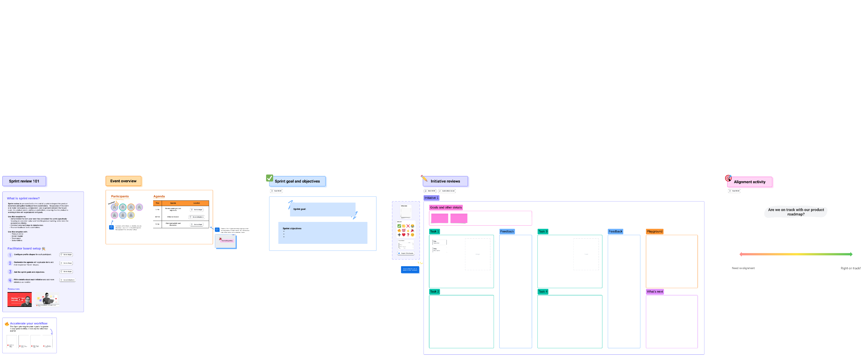The height and width of the screenshot is (357, 868).
Task: Click the alignment gradient arrow scale
Action: pyautogui.click(x=796, y=254)
